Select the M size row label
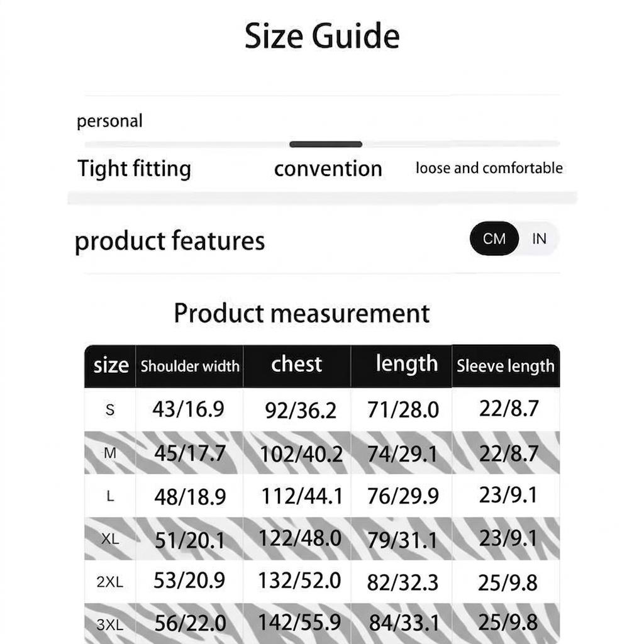 [110, 453]
